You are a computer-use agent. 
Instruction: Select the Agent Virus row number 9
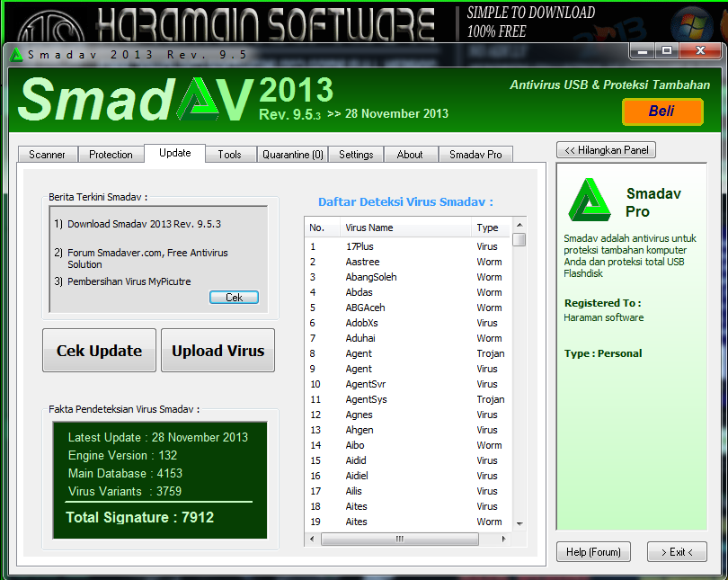pyautogui.click(x=409, y=370)
